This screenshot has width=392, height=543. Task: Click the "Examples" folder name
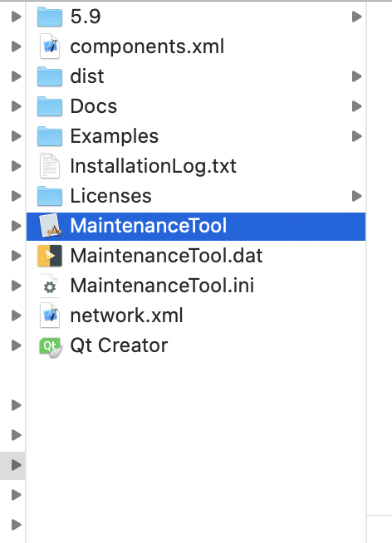click(115, 136)
